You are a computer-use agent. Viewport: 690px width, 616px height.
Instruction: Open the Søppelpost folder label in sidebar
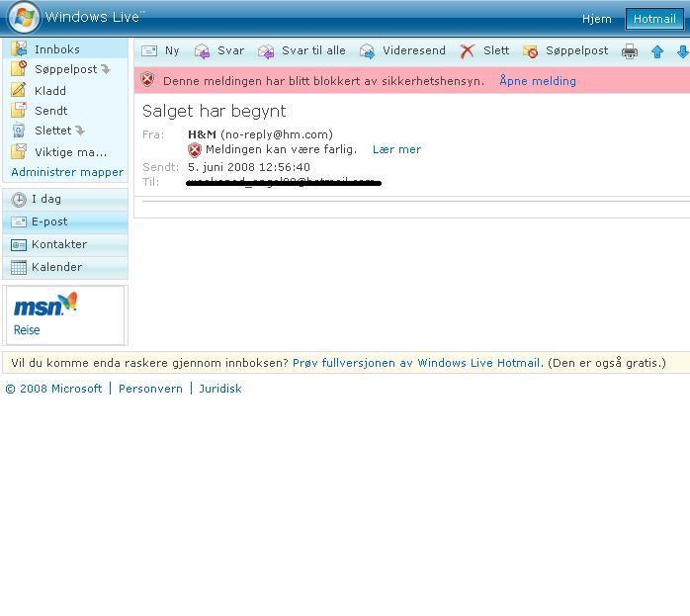pyautogui.click(x=66, y=69)
